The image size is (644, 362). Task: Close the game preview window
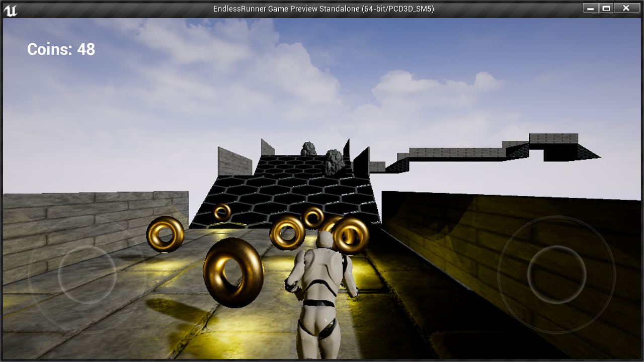tap(626, 8)
